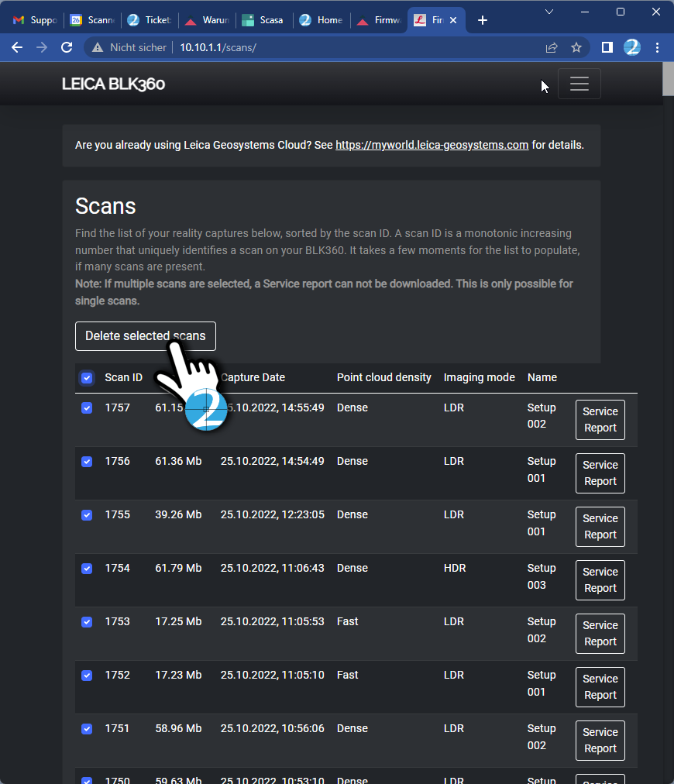This screenshot has width=674, height=784.
Task: Open Chrome's three-dot menu
Action: [x=657, y=47]
